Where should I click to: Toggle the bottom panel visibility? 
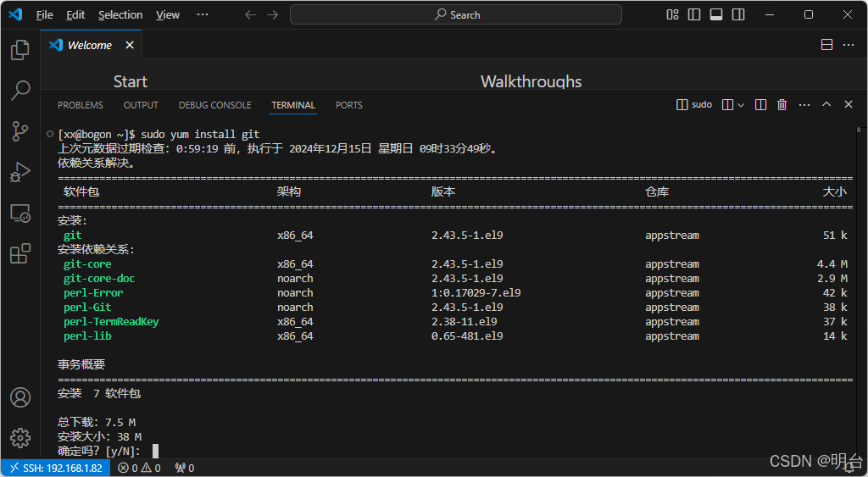coord(716,15)
